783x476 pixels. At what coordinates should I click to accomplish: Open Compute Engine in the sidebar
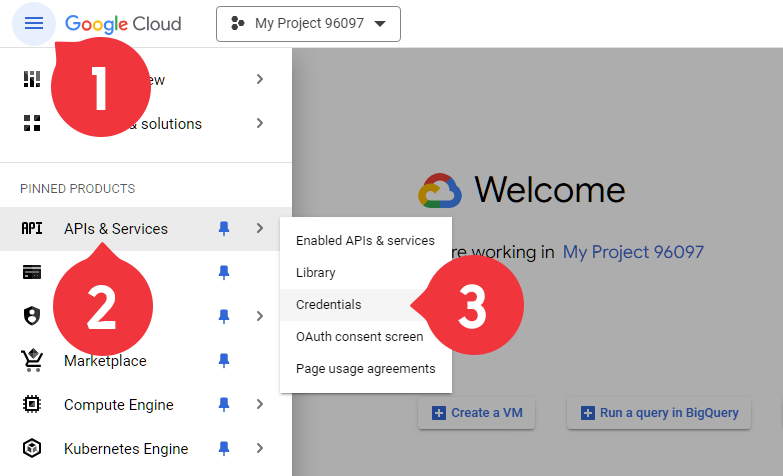click(x=119, y=405)
